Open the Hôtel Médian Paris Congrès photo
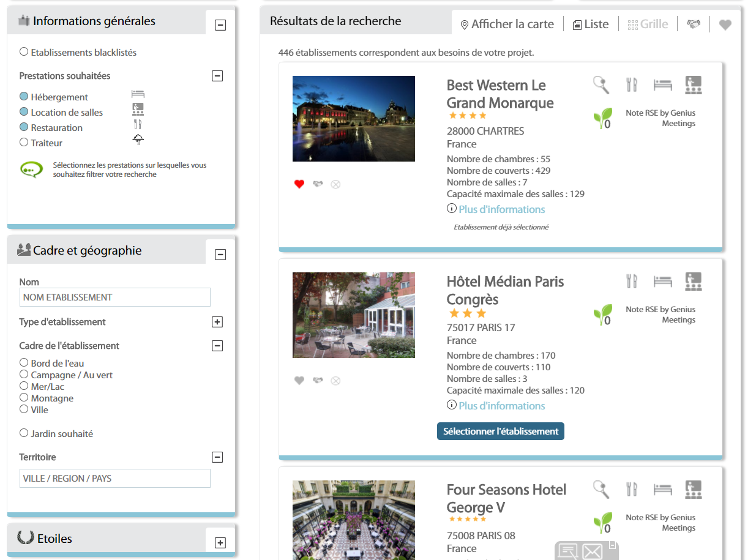The width and height of the screenshot is (756, 560). [x=354, y=315]
